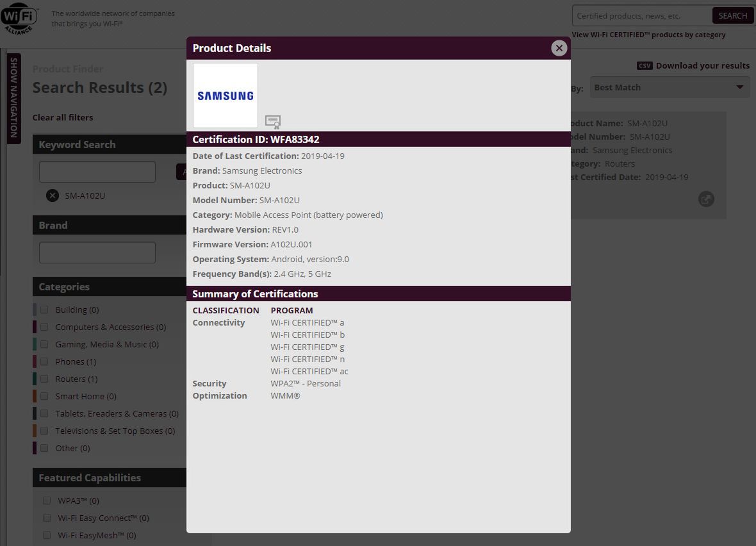Click WMM optimization entry
The image size is (756, 546).
[286, 395]
